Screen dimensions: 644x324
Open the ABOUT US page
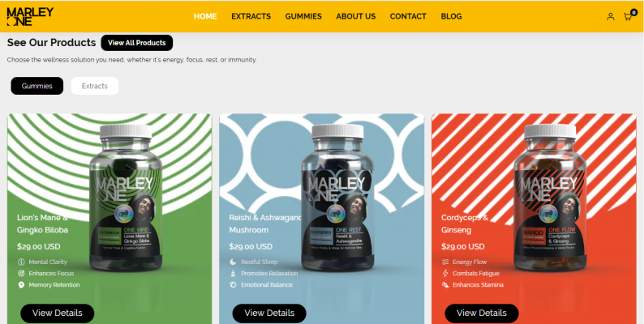pyautogui.click(x=356, y=16)
